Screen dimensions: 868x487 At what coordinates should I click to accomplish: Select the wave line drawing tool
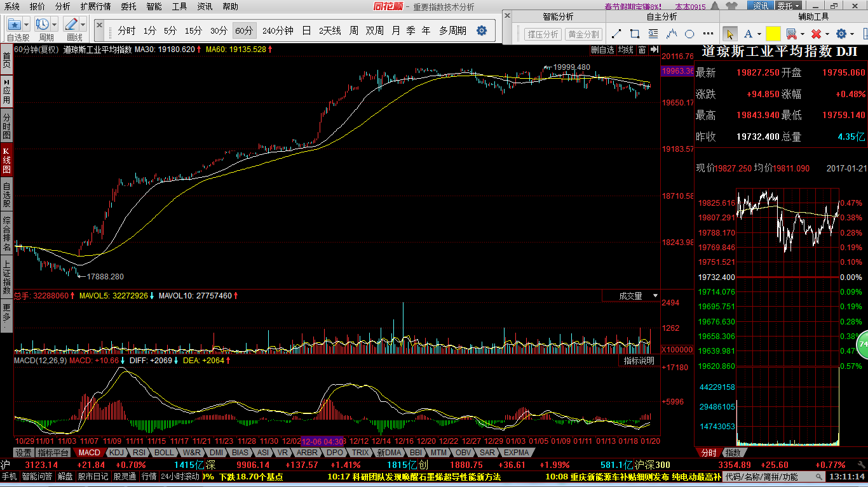click(x=672, y=34)
